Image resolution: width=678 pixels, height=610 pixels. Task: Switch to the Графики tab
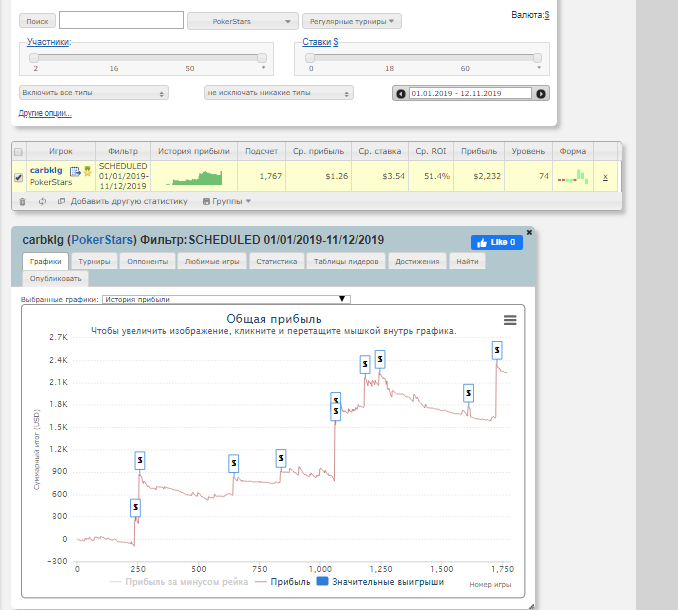45,262
